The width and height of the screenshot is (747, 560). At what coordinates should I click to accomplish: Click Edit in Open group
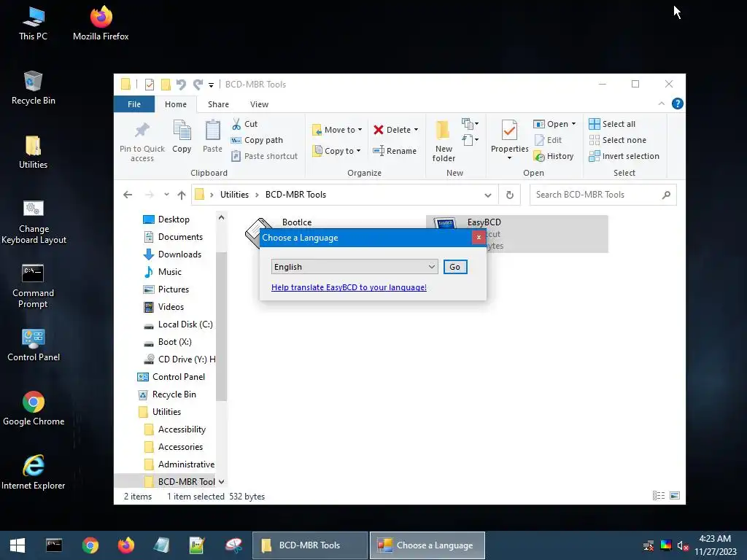(548, 140)
